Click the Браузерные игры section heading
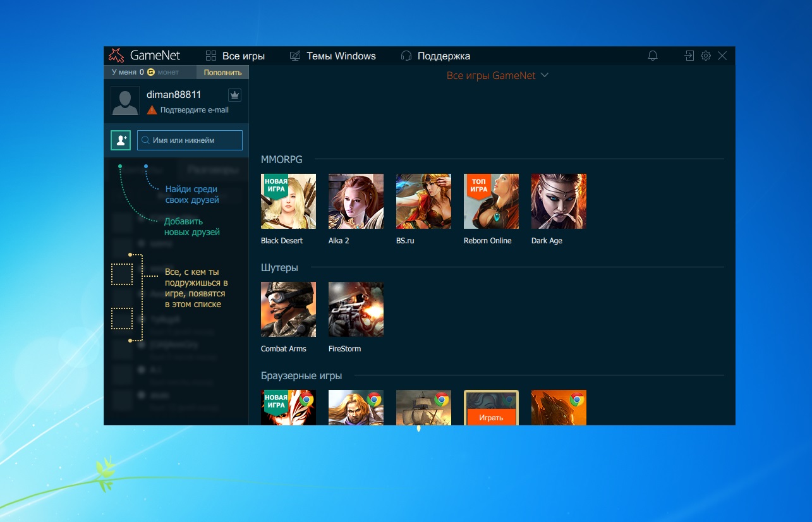 (x=301, y=376)
